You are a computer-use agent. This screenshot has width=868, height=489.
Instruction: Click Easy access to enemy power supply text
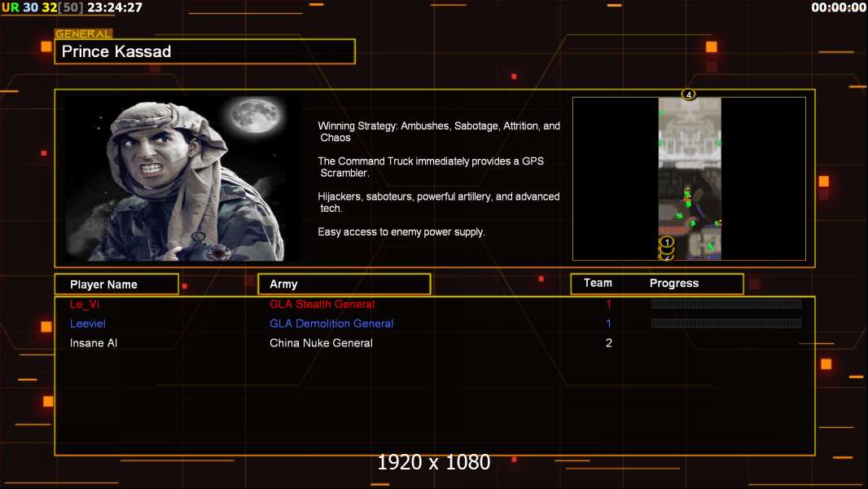(401, 232)
